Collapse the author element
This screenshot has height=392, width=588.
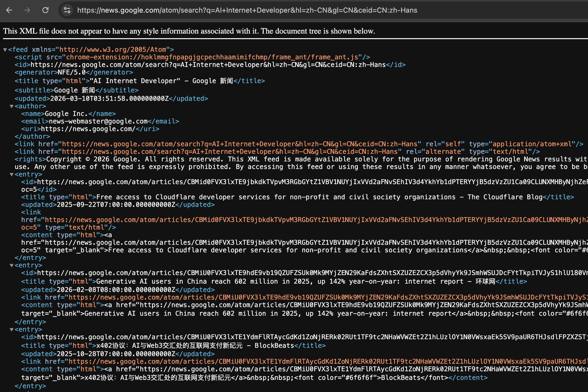click(11, 106)
